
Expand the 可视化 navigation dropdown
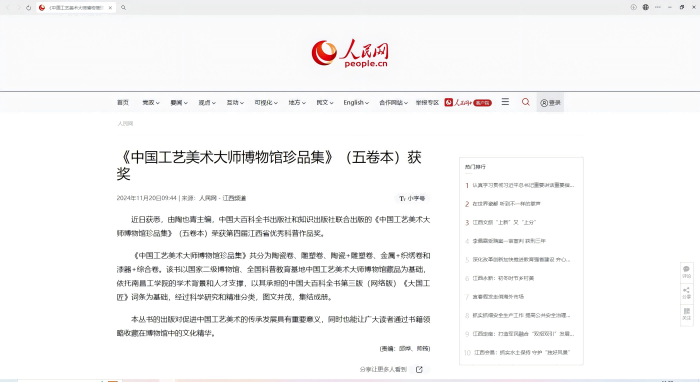point(266,103)
